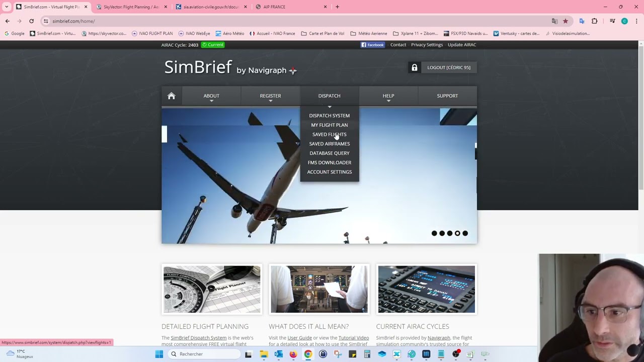This screenshot has height=362, width=644.
Task: Open Calculator from the taskbar
Action: point(367,354)
